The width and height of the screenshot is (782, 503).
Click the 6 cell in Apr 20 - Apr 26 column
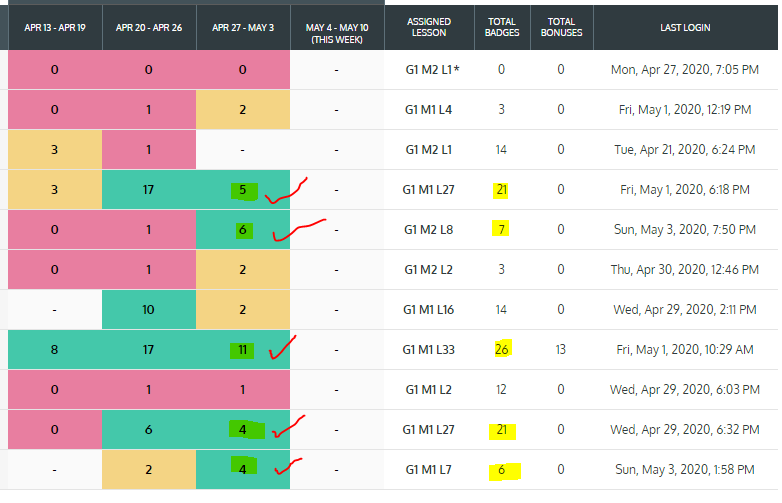coord(149,430)
